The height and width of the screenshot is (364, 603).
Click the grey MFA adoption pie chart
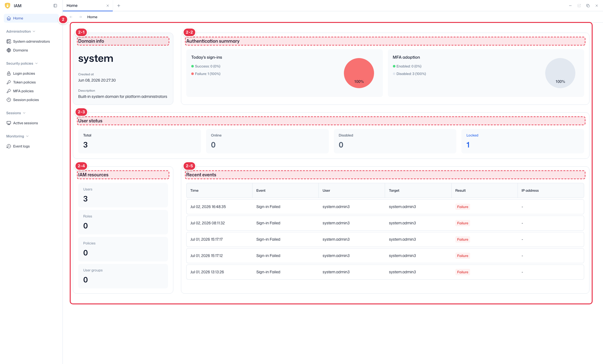(560, 73)
